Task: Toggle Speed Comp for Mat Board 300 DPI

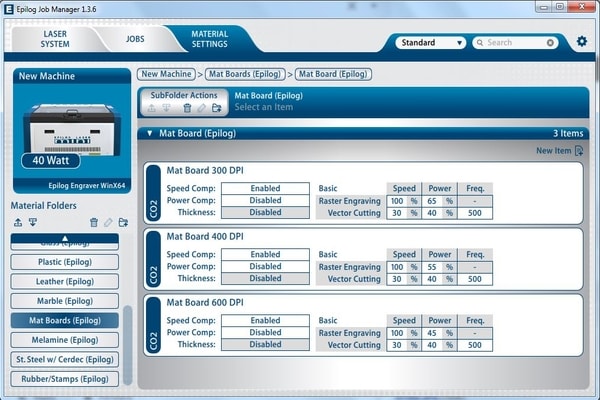Action: 265,188
